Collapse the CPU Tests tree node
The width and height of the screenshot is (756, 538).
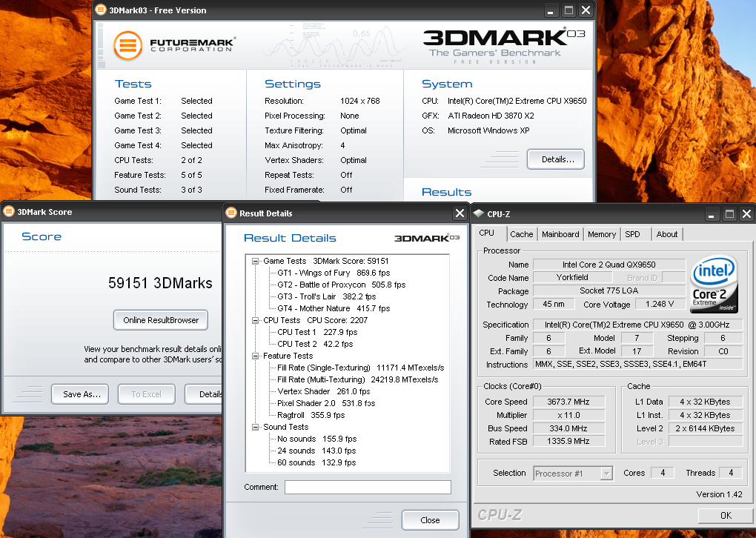point(255,320)
